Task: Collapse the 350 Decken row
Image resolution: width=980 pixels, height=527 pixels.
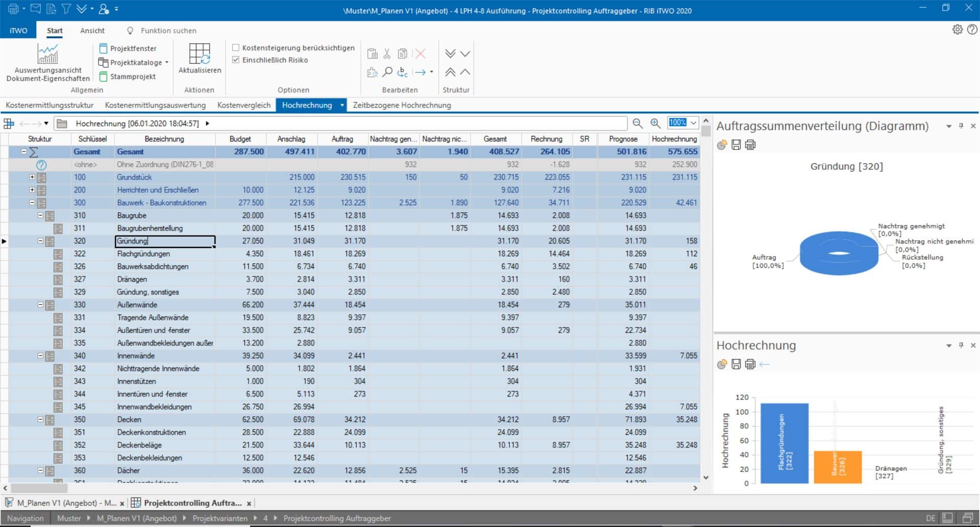Action: pyautogui.click(x=40, y=419)
